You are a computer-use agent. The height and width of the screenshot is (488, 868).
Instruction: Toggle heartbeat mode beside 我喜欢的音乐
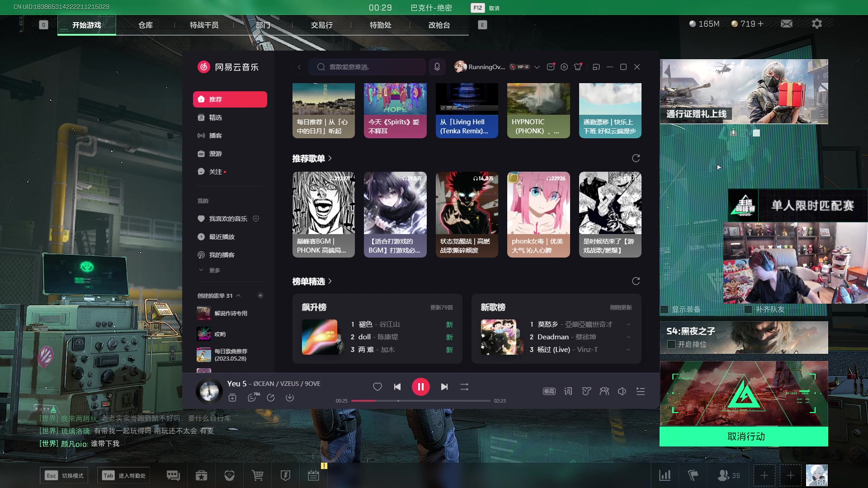(x=256, y=219)
